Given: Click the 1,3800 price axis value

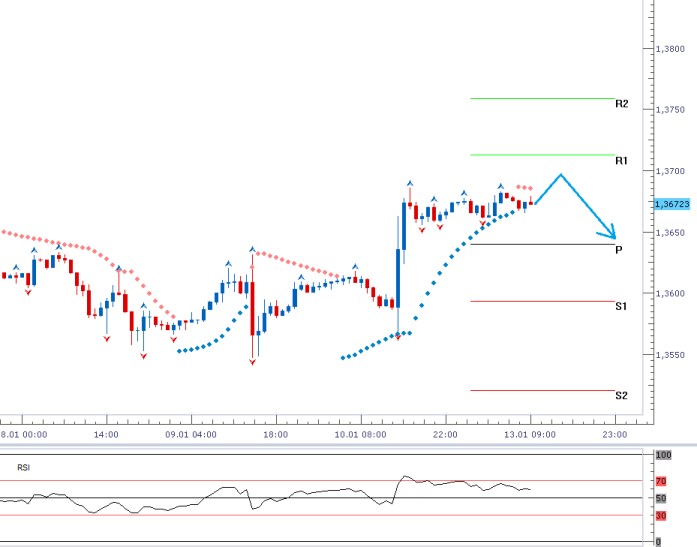Looking at the screenshot, I should 670,49.
